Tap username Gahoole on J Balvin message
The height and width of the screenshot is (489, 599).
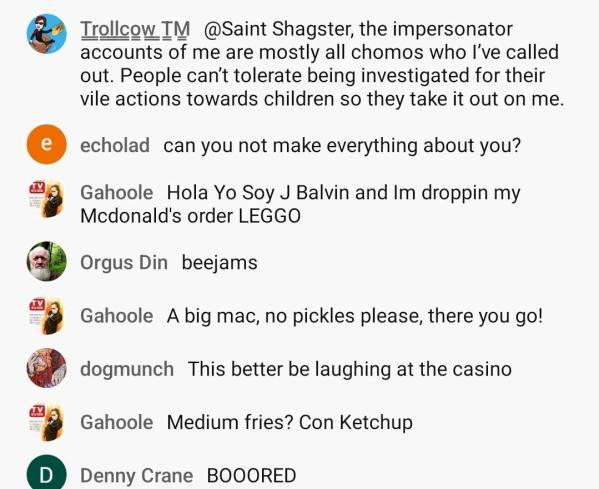[117, 192]
